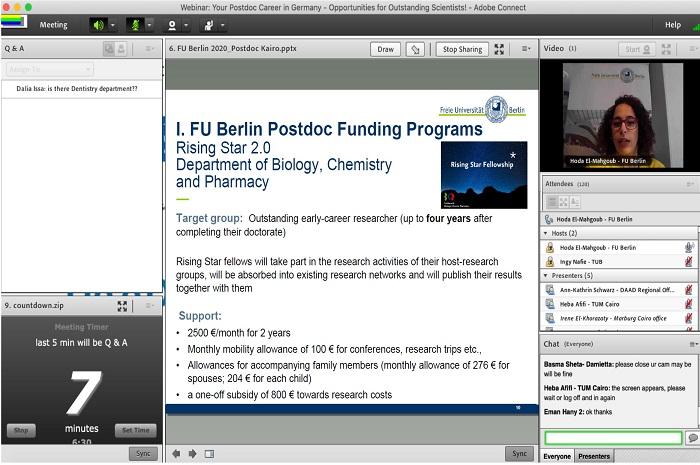Image resolution: width=700 pixels, height=465 pixels.
Task: Send chat message with bubble icon
Action: 692,438
